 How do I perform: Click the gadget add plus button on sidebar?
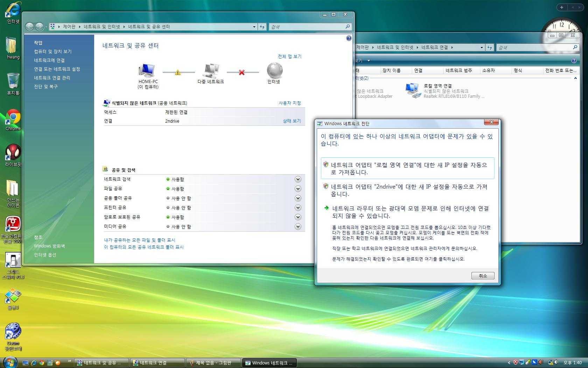[562, 7]
